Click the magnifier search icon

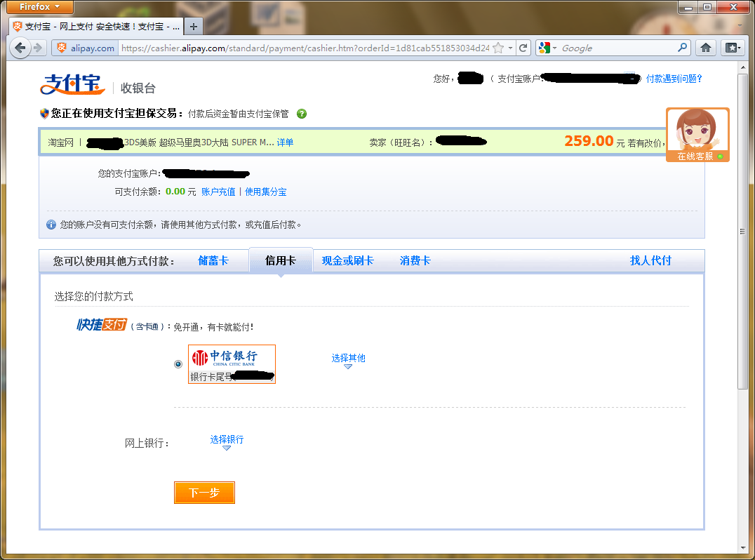pyautogui.click(x=682, y=48)
